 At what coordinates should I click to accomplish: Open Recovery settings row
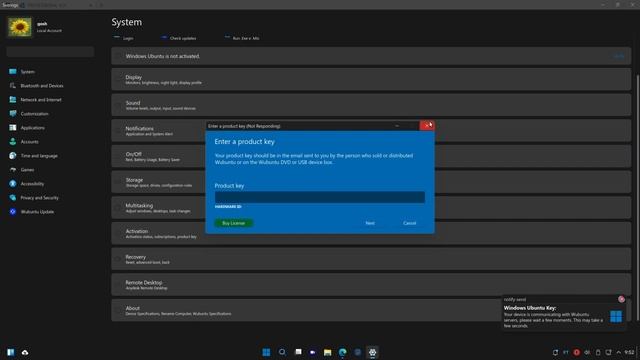[371, 259]
